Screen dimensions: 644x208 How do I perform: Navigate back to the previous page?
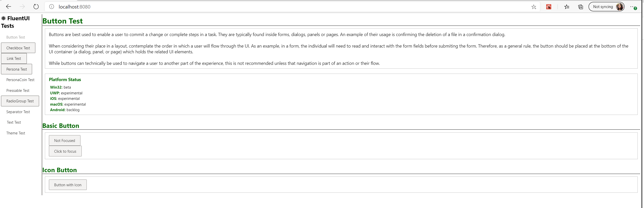[9, 7]
